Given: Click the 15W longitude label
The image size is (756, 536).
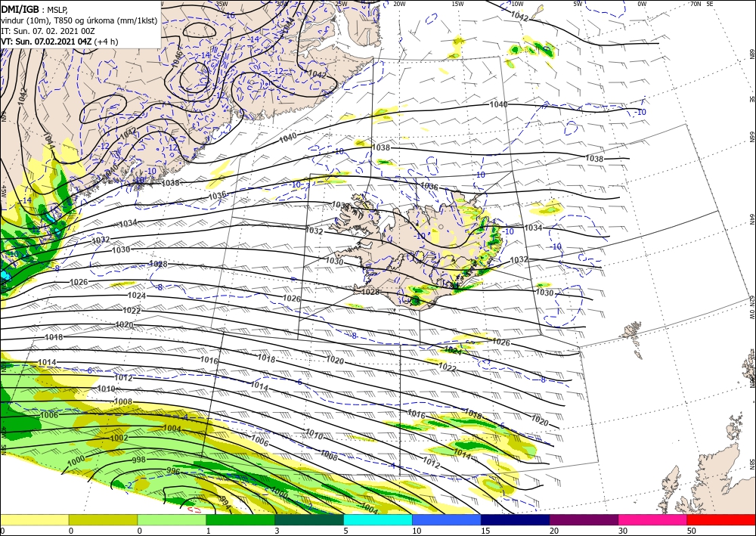Looking at the screenshot, I should (x=458, y=4).
